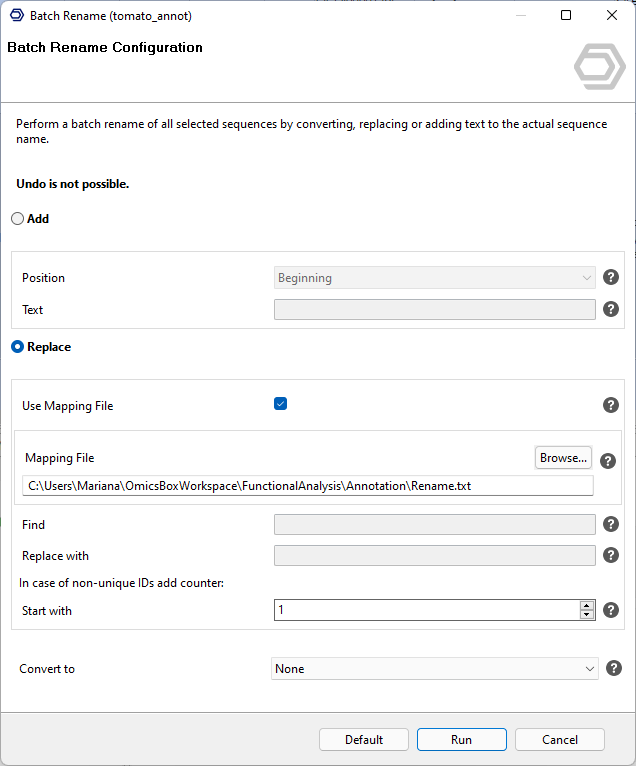Screen dimensions: 636x766
Task: Open help for Start with counter
Action: pos(611,610)
